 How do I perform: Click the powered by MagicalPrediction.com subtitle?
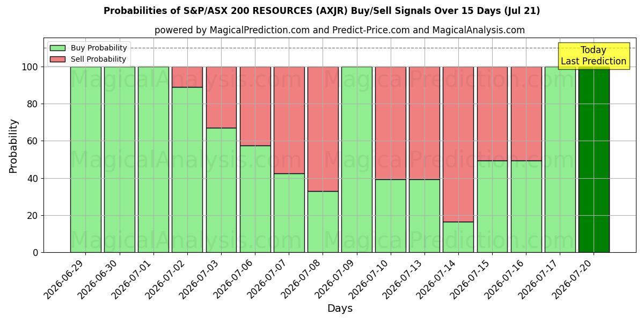pyautogui.click(x=340, y=30)
